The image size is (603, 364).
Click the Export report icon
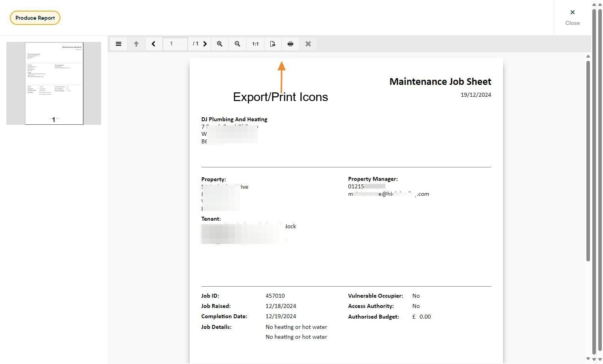[273, 44]
